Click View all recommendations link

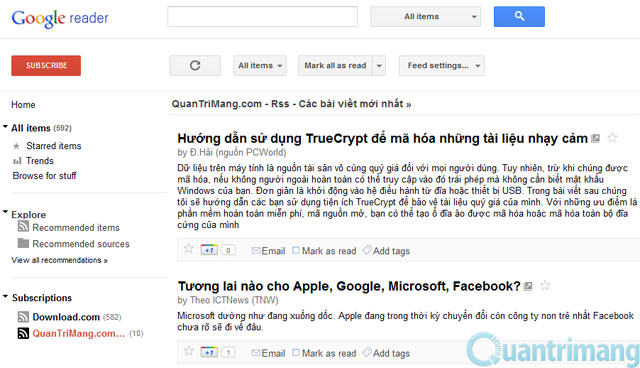(60, 260)
